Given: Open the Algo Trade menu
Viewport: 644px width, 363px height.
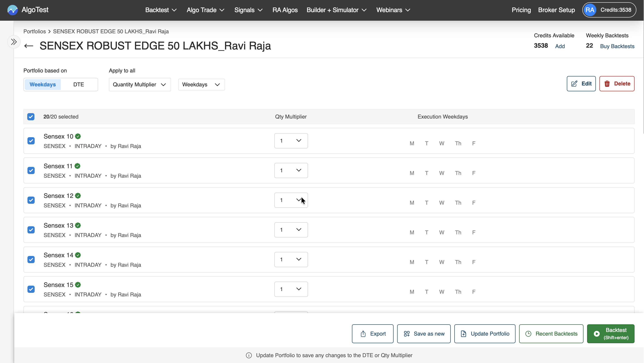Looking at the screenshot, I should [205, 10].
